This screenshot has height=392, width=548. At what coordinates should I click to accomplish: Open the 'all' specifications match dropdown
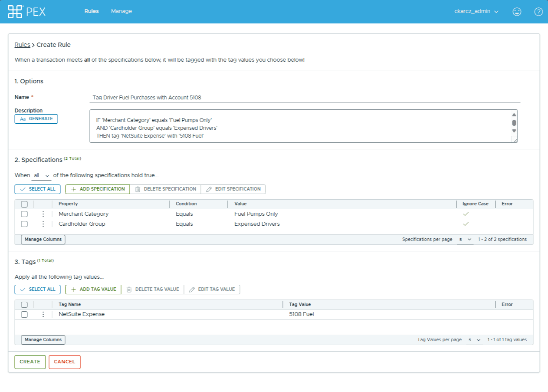[x=41, y=175]
